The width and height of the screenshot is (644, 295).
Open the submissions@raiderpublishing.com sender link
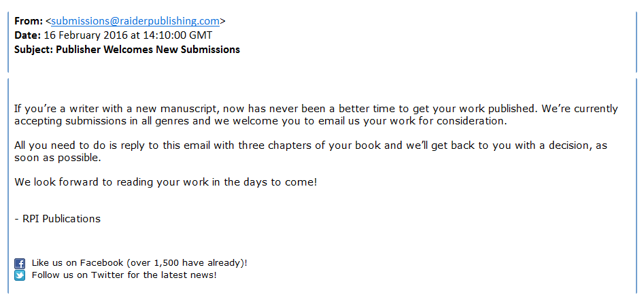point(135,21)
